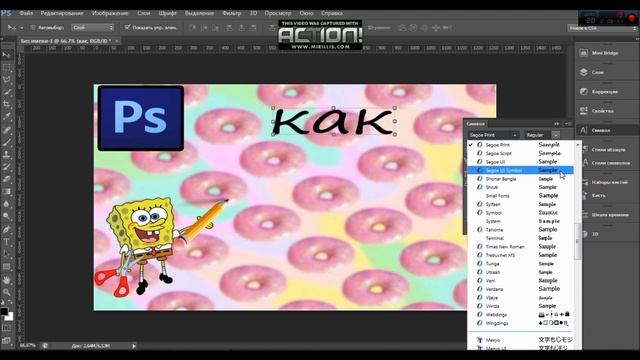Uncheck Показать упр. элем. checkbox
Viewport: 640px width, 360px height.
127,27
